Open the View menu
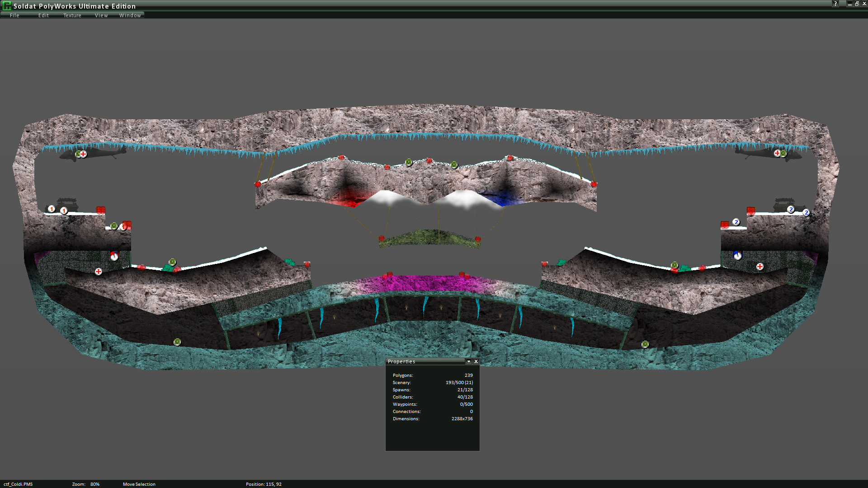 click(101, 15)
